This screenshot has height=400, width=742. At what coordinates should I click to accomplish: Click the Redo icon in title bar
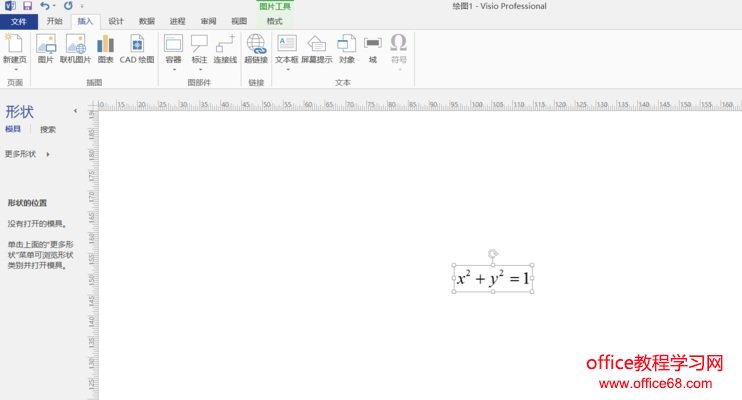pos(68,6)
